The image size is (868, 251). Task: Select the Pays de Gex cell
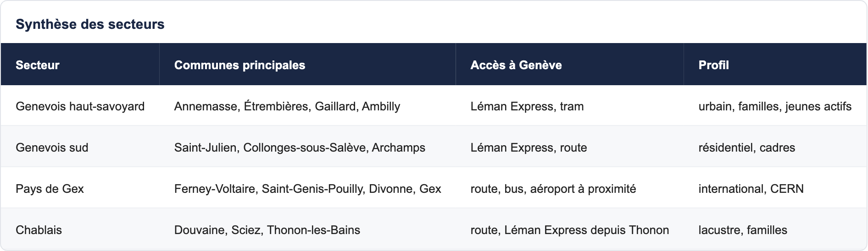80,189
